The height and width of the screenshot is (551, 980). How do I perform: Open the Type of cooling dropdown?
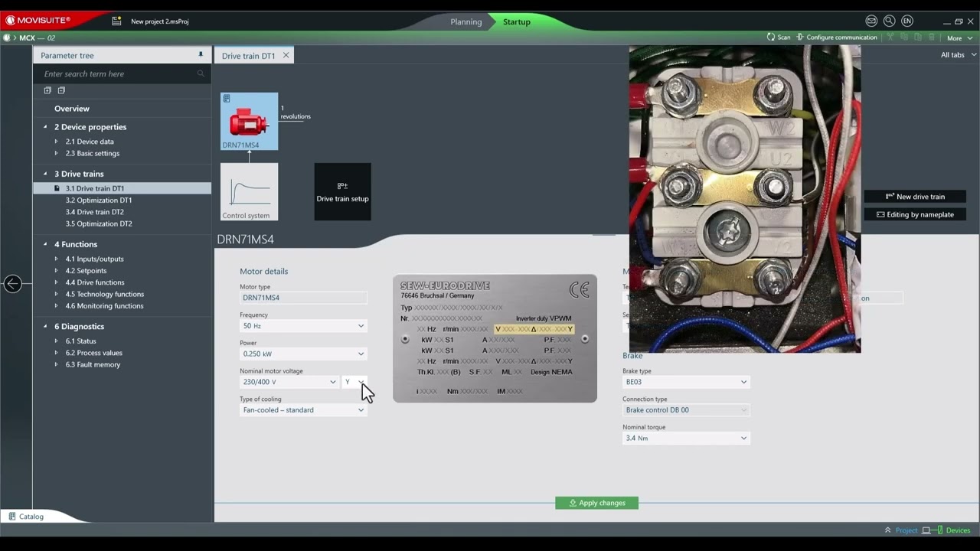[303, 410]
